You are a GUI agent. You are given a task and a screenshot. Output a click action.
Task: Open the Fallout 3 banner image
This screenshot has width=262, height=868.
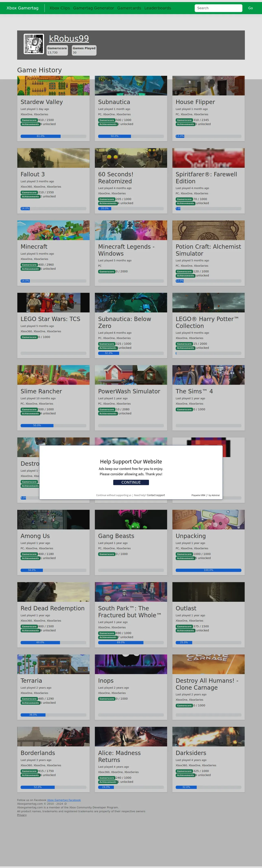(53, 158)
